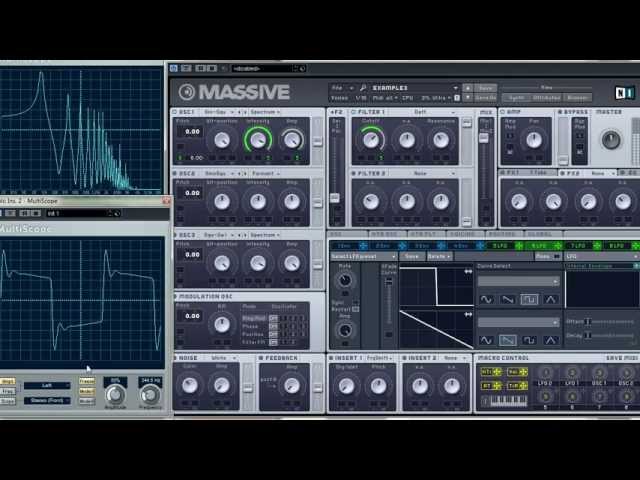Toggle the Bypass section switch

point(560,112)
